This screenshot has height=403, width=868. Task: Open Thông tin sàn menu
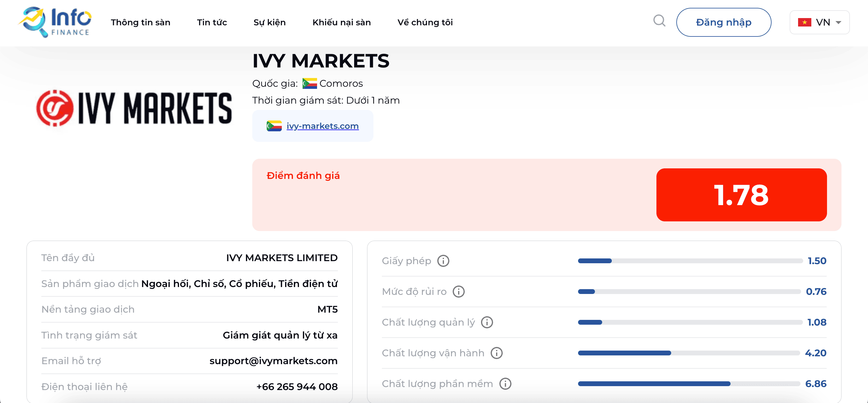tap(140, 22)
